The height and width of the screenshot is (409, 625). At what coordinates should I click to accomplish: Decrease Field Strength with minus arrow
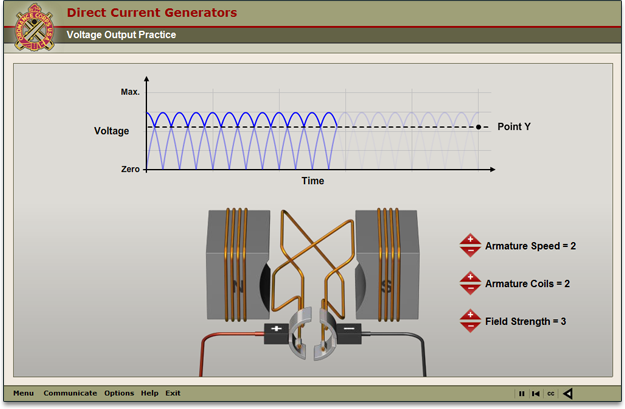click(x=470, y=327)
